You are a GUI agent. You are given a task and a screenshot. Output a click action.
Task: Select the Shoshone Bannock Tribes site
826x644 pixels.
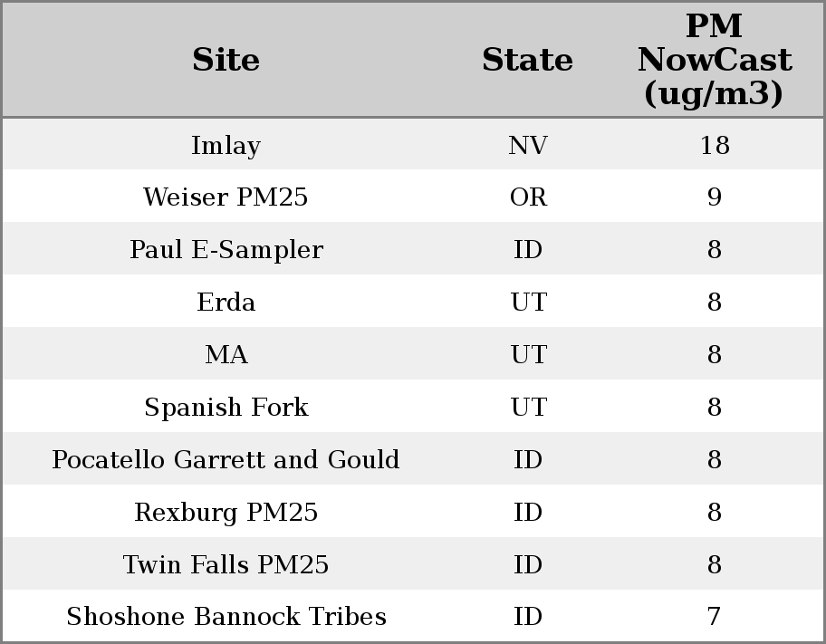point(226,617)
